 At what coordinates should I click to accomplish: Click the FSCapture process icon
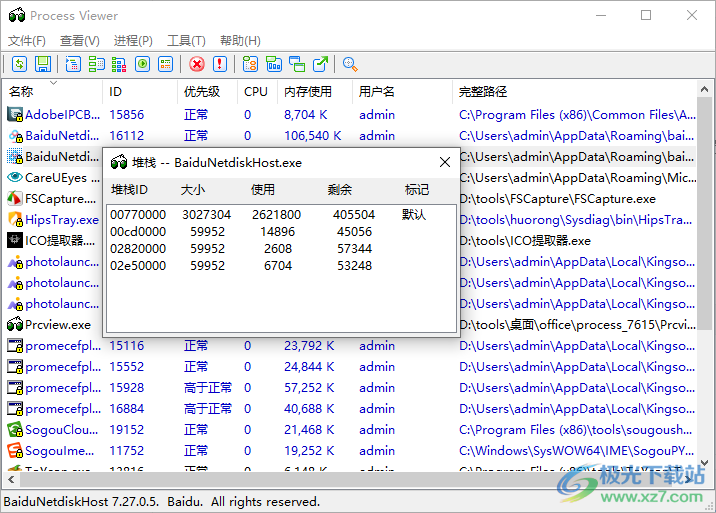point(15,199)
